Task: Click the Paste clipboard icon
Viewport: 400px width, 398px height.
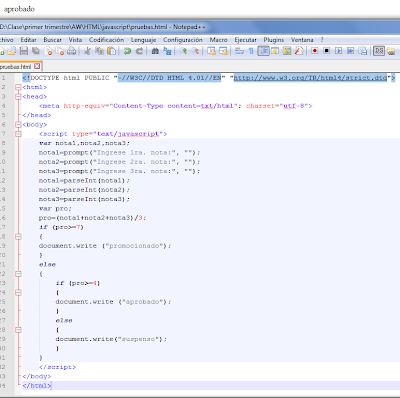Action: click(x=112, y=51)
